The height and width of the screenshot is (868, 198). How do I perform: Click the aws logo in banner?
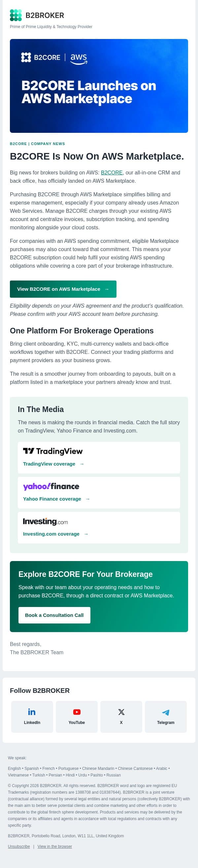79,58
